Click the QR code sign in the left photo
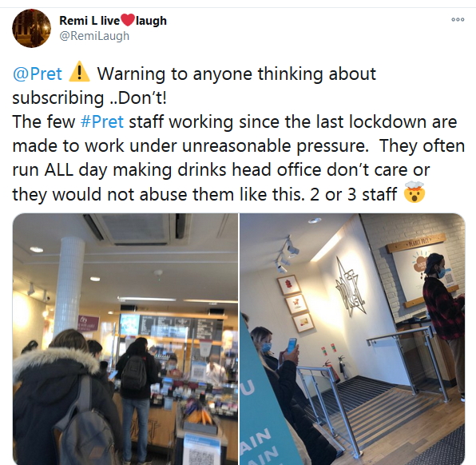Viewport: 476px width, 465px height. click(x=203, y=451)
